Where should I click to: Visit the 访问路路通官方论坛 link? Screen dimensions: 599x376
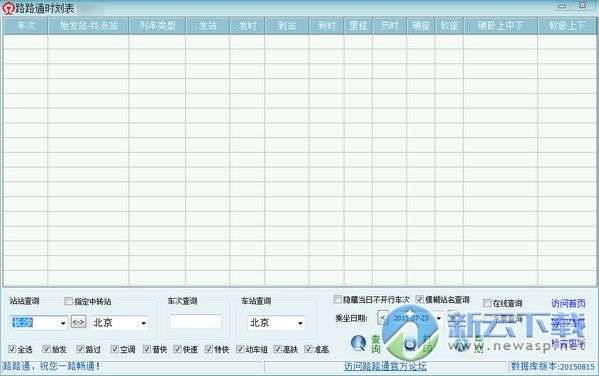tap(385, 366)
